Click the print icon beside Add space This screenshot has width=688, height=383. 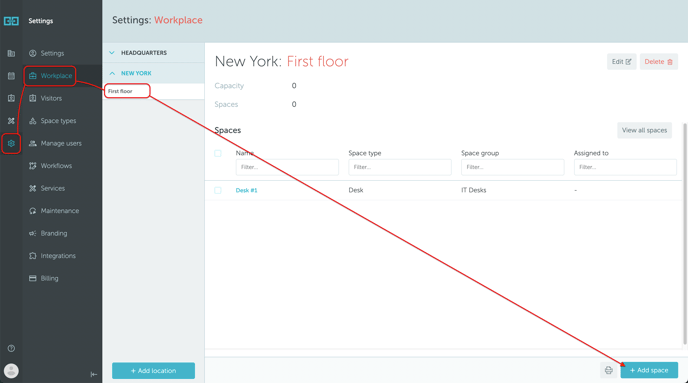[609, 370]
